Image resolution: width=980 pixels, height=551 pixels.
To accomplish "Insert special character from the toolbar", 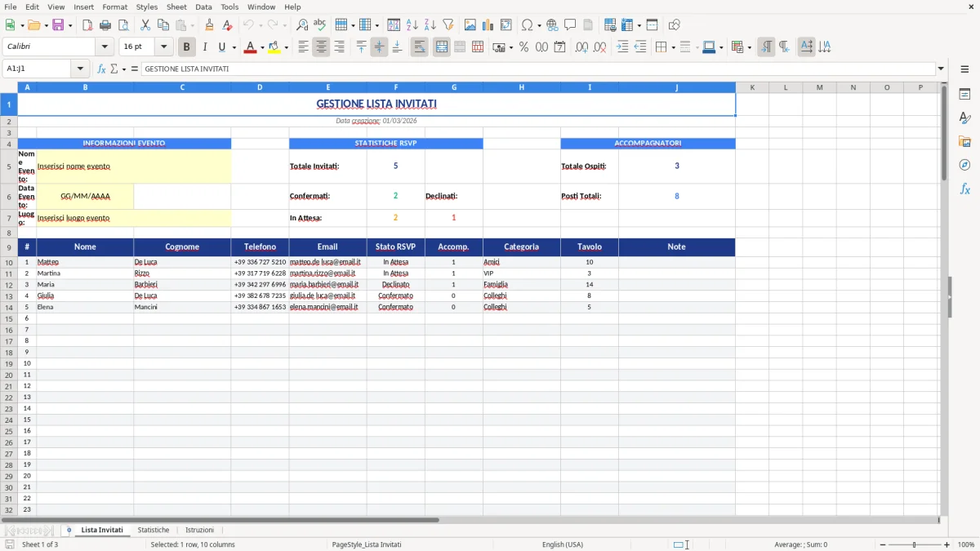I will [527, 24].
